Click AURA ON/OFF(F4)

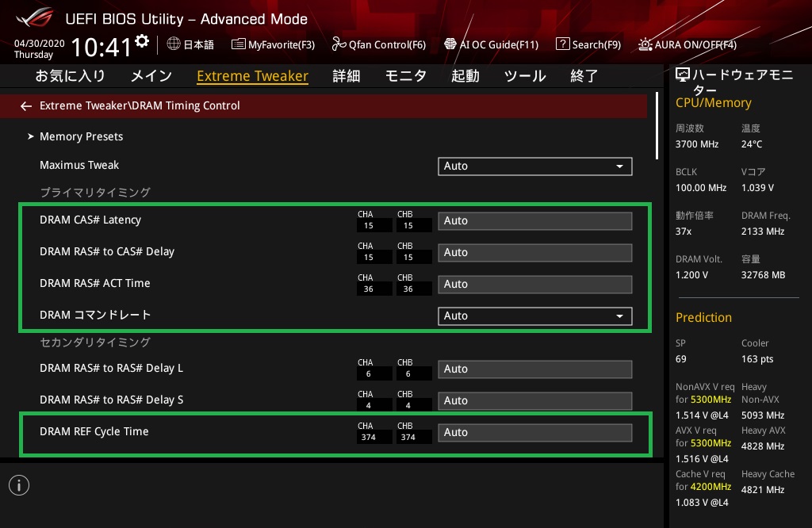[695, 44]
